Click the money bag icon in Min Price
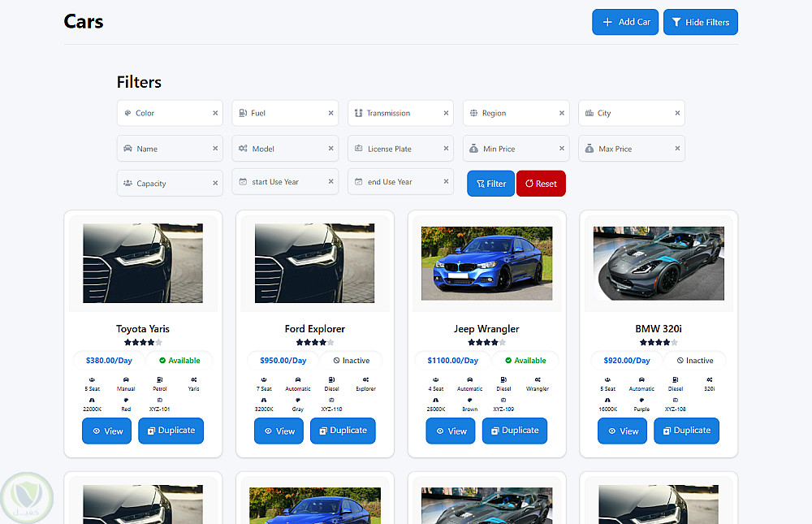 (474, 149)
